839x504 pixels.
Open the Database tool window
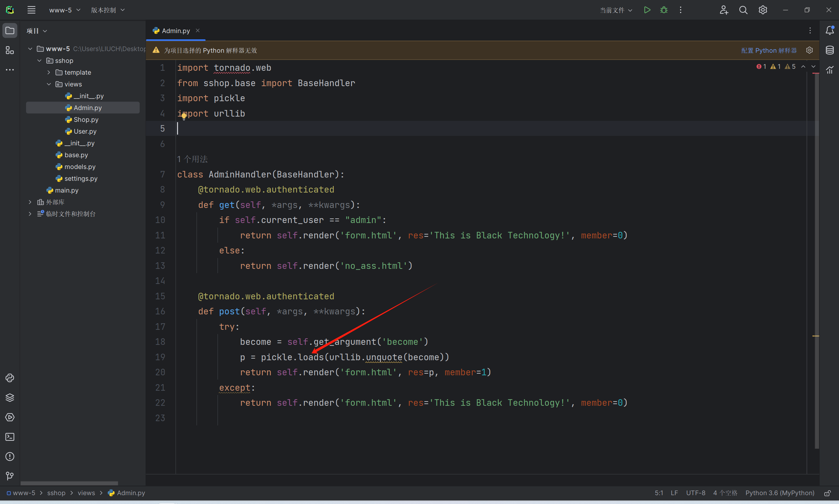coord(829,50)
